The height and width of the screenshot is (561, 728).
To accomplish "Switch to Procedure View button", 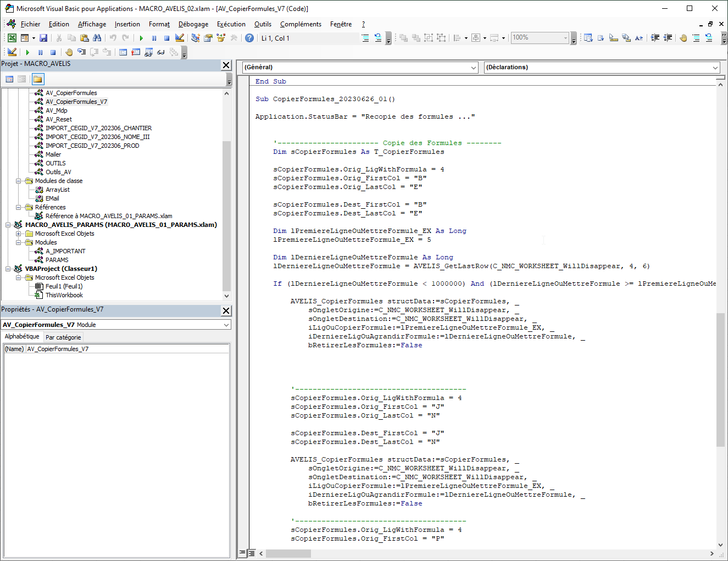I will tap(243, 553).
